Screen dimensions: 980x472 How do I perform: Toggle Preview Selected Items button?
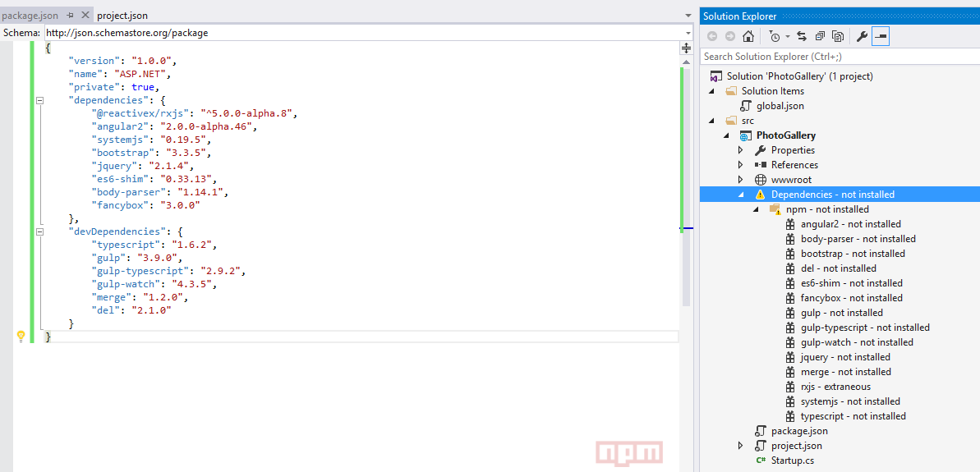[880, 36]
